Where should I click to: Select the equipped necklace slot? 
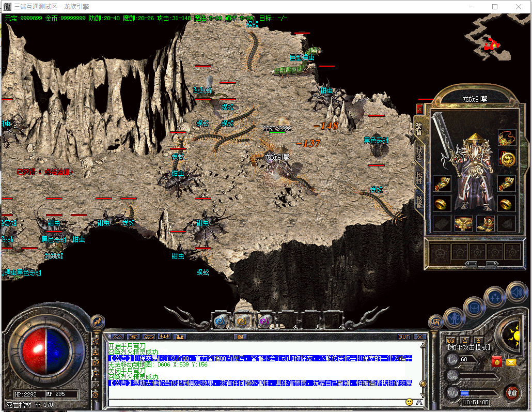tap(507, 138)
